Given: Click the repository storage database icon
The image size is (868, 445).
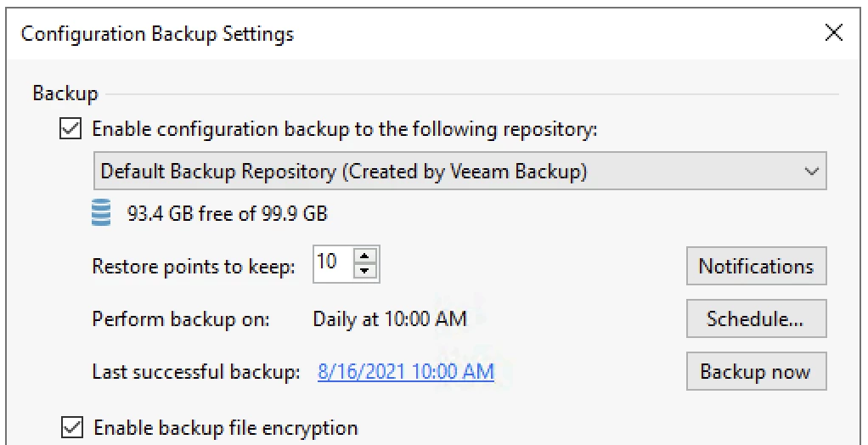Looking at the screenshot, I should pyautogui.click(x=101, y=214).
